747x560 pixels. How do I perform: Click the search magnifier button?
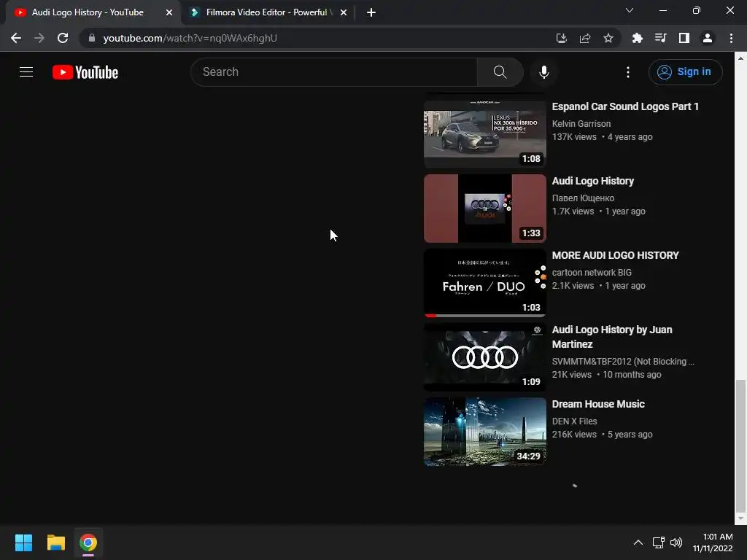tap(500, 72)
